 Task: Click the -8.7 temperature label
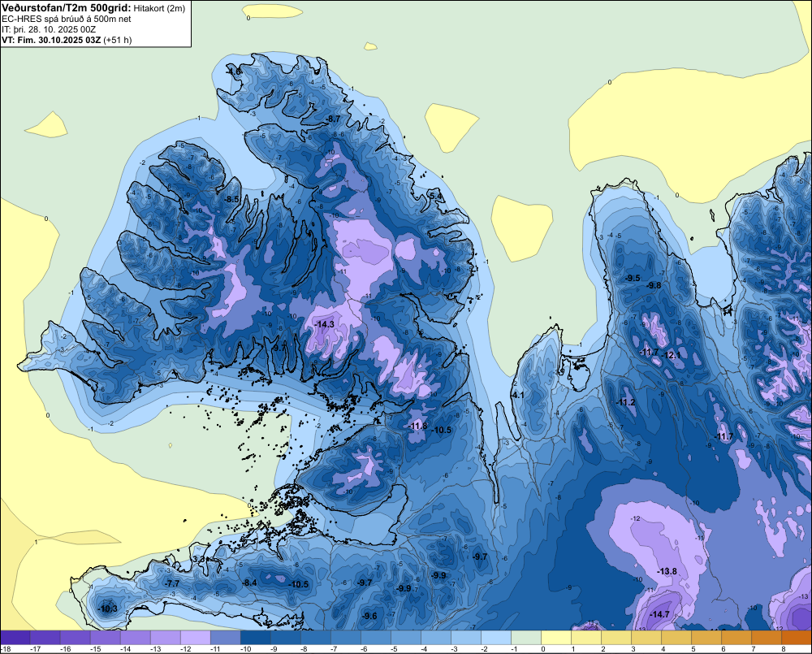coord(332,119)
